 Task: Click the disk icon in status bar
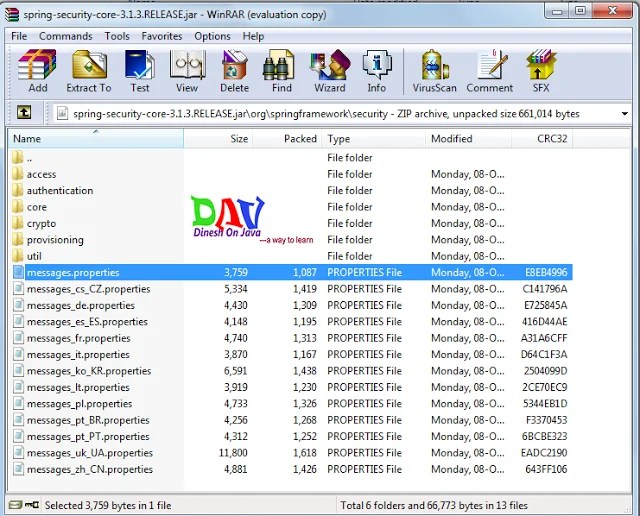pyautogui.click(x=15, y=505)
